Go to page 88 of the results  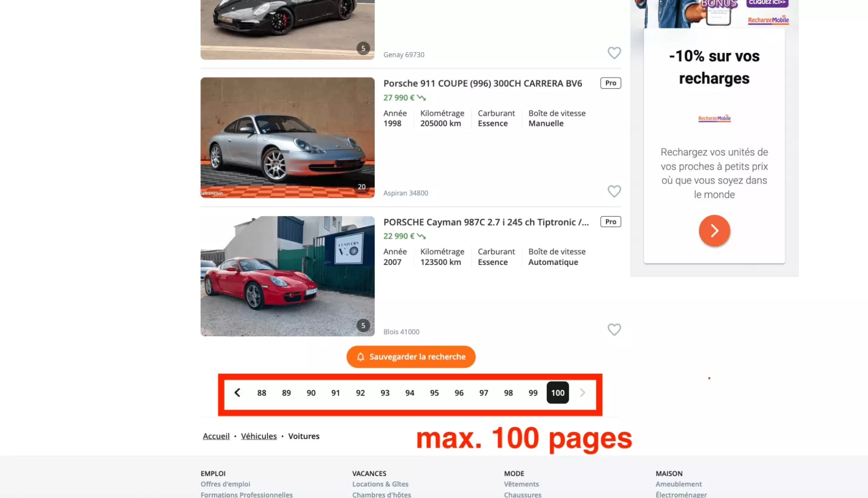click(261, 392)
